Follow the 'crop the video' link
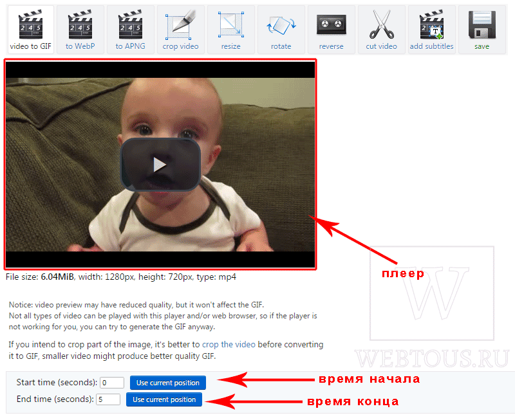 click(229, 345)
